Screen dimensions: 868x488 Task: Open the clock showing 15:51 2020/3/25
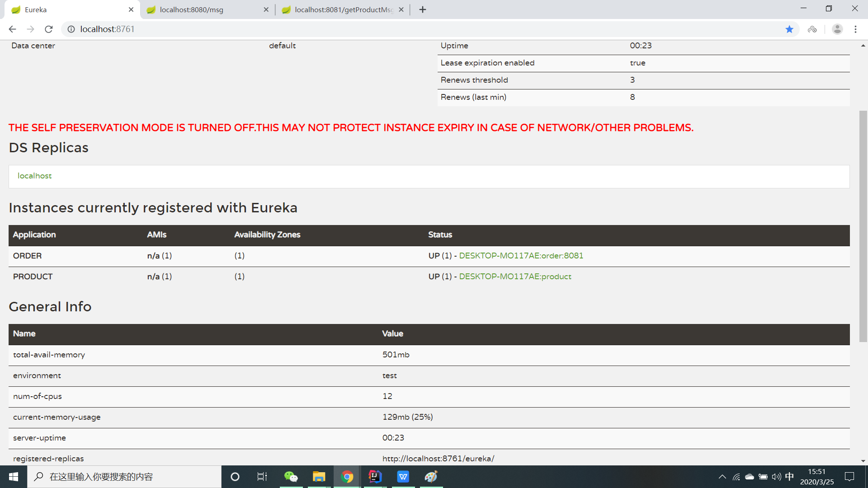tap(817, 477)
